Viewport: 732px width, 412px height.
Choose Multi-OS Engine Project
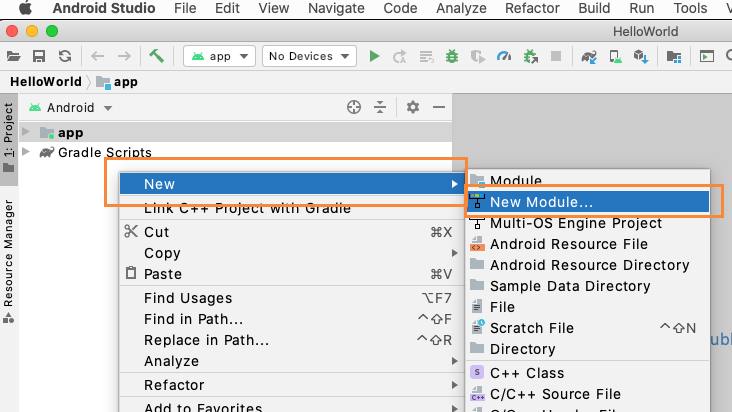pyautogui.click(x=588, y=223)
